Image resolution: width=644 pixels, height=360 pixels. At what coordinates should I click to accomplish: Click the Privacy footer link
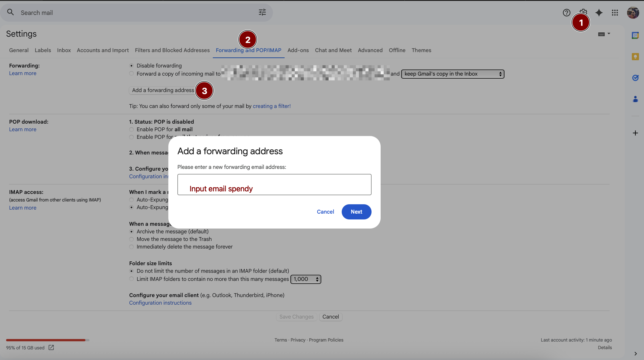pyautogui.click(x=298, y=340)
